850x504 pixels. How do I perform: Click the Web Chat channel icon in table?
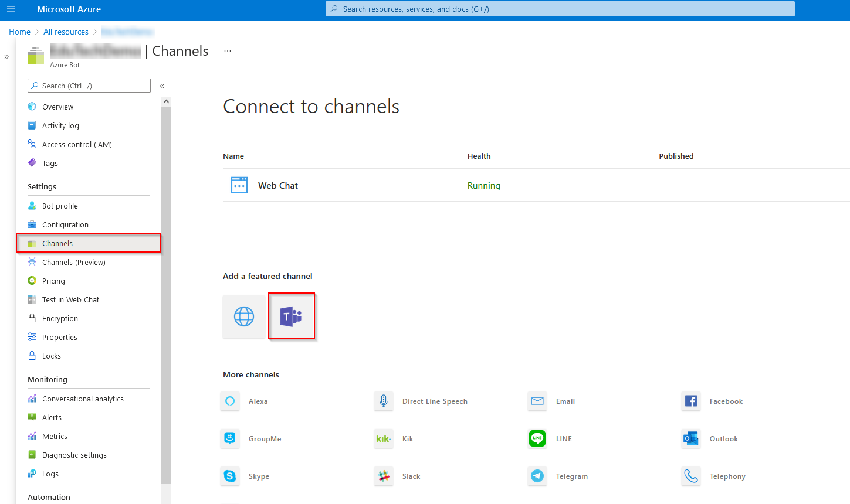[239, 185]
